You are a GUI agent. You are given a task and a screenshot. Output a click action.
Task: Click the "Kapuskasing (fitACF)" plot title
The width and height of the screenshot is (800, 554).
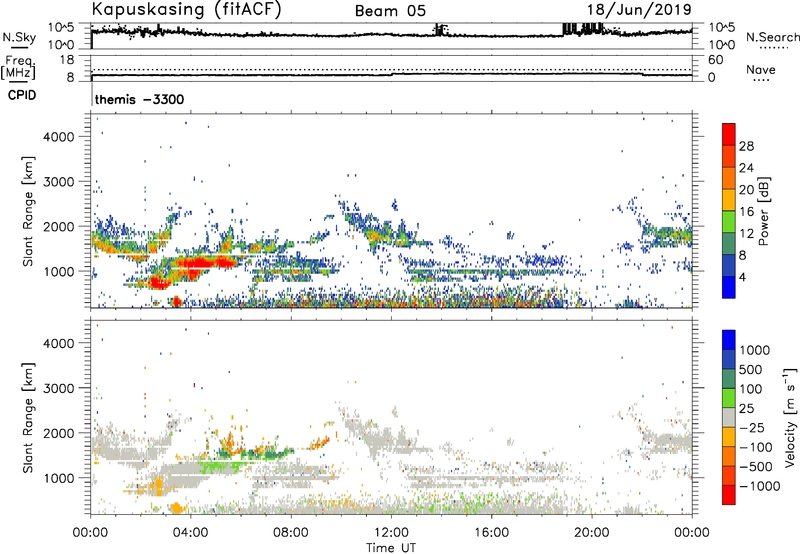point(186,10)
